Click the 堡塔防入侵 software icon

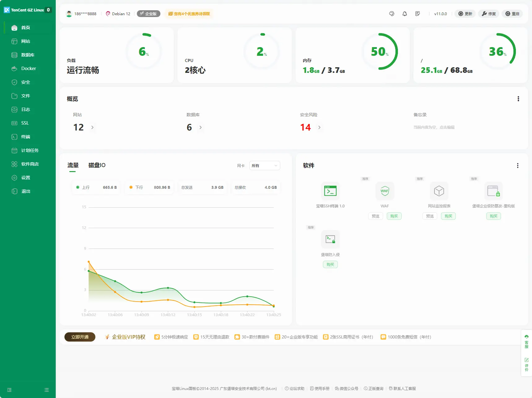point(330,239)
